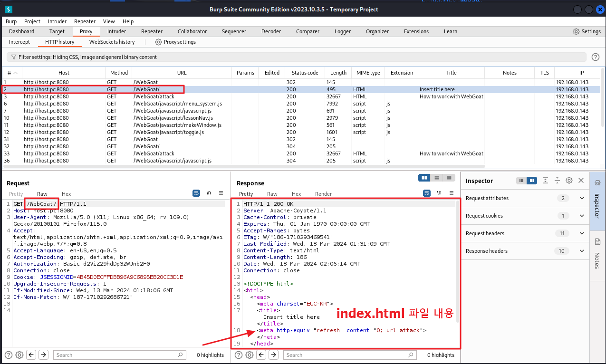Expand the Request attributes section
The height and width of the screenshot is (364, 606).
click(x=582, y=198)
